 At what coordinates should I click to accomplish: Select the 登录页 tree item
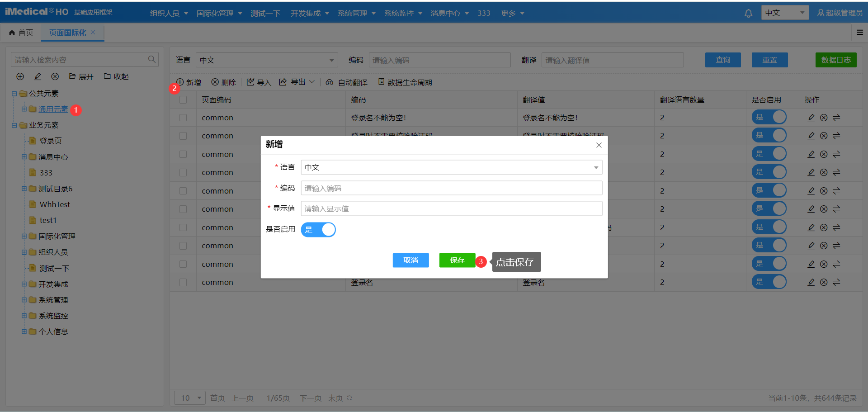[50, 141]
